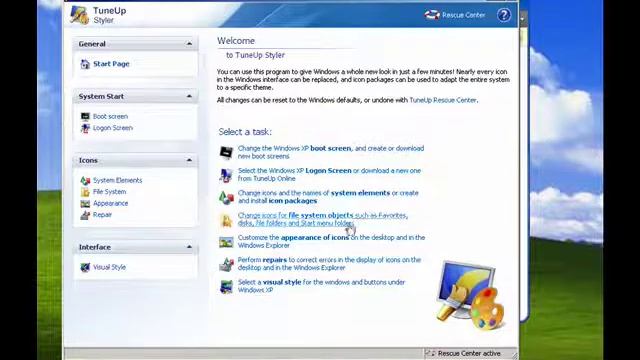This screenshot has width=640, height=360.
Task: Open Visual Style in Interface section
Action: pyautogui.click(x=109, y=267)
